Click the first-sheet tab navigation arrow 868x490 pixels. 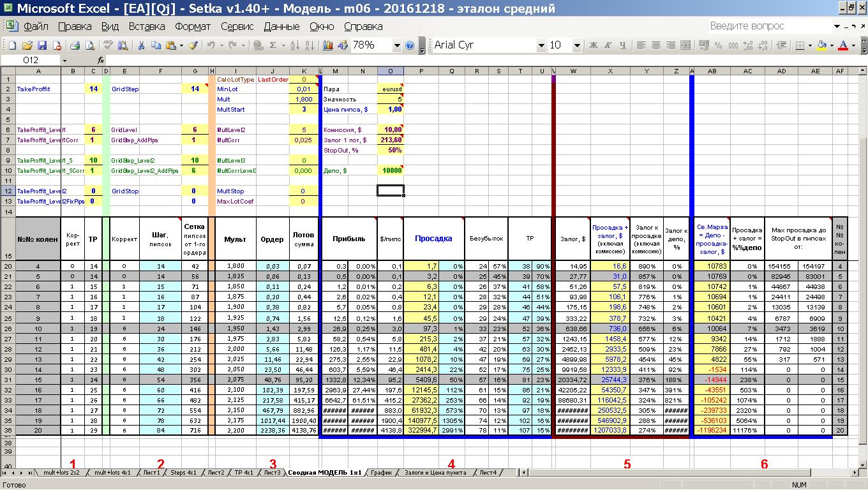tap(6, 473)
